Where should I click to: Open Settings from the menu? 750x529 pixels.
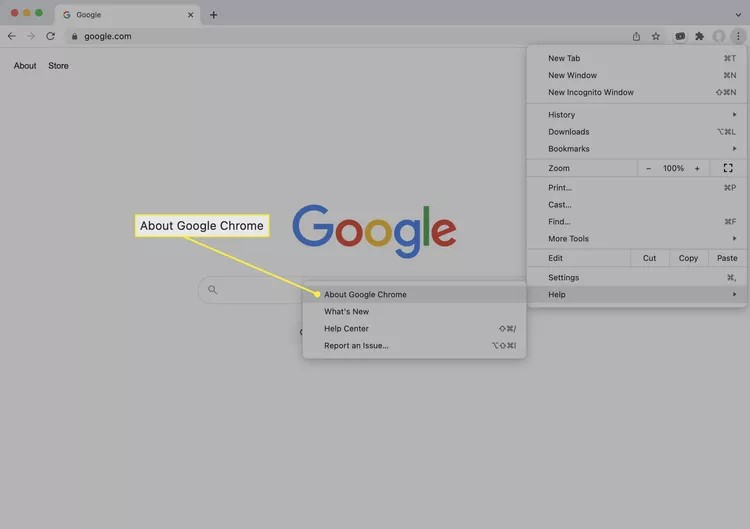(636, 277)
